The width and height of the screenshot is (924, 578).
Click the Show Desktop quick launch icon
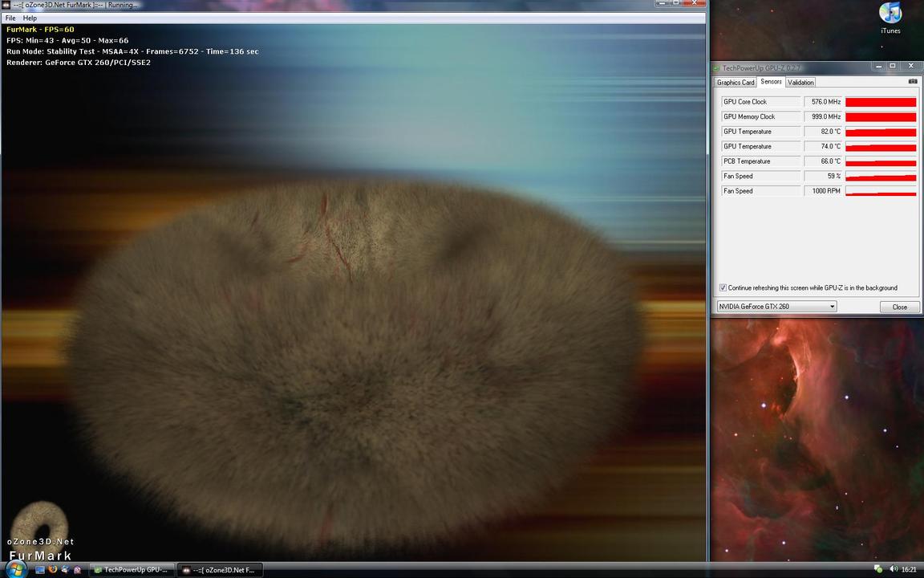click(x=40, y=570)
